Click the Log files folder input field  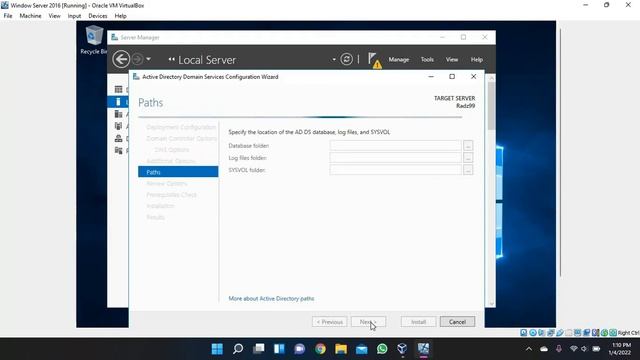point(395,158)
